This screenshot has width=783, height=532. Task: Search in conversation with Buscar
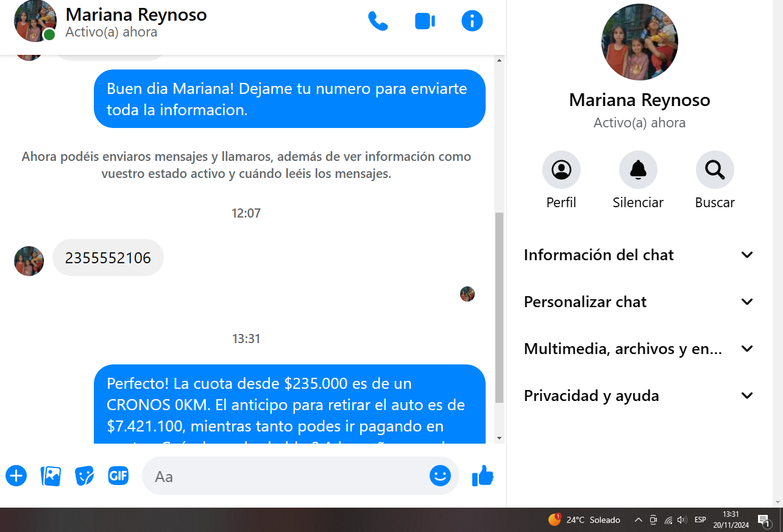pos(715,170)
